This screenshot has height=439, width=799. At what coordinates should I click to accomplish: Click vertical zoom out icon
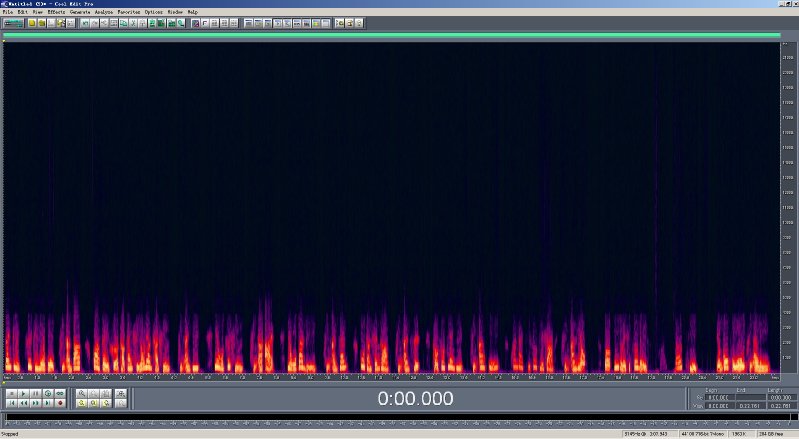point(121,403)
